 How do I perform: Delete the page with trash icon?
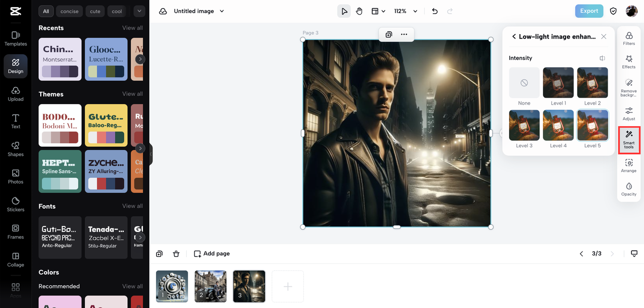pos(176,254)
